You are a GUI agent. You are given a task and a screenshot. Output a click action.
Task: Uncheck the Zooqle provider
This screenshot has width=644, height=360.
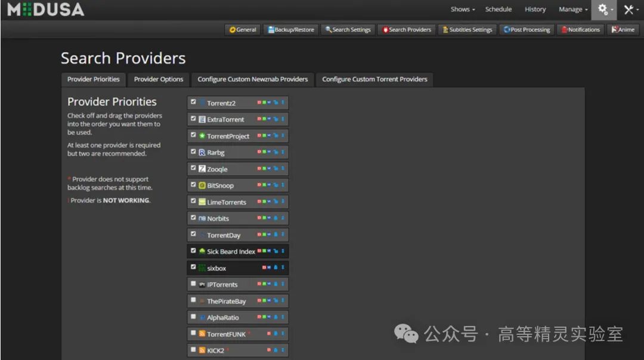pos(193,168)
